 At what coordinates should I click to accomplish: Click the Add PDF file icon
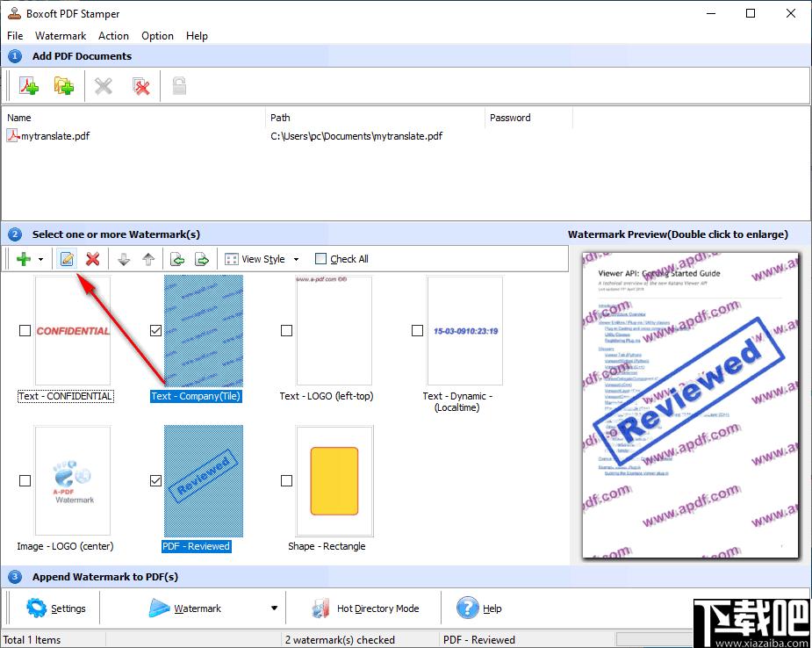(x=29, y=85)
